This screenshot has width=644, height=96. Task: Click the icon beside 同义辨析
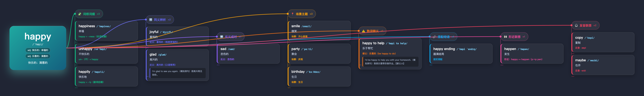(x=151, y=20)
